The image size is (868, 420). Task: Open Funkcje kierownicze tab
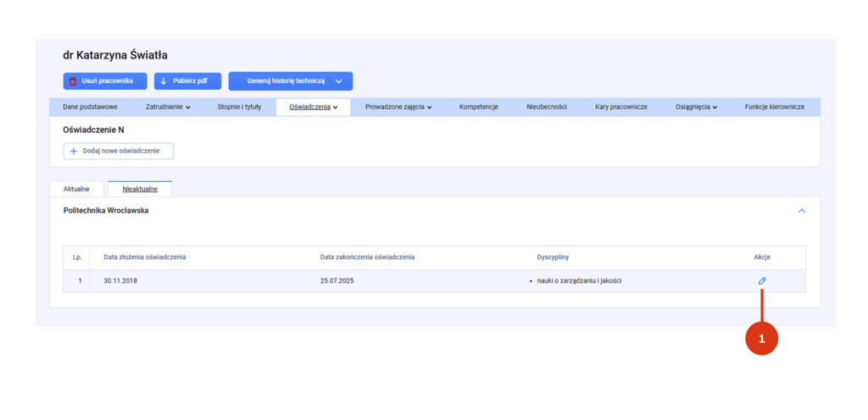coord(775,107)
